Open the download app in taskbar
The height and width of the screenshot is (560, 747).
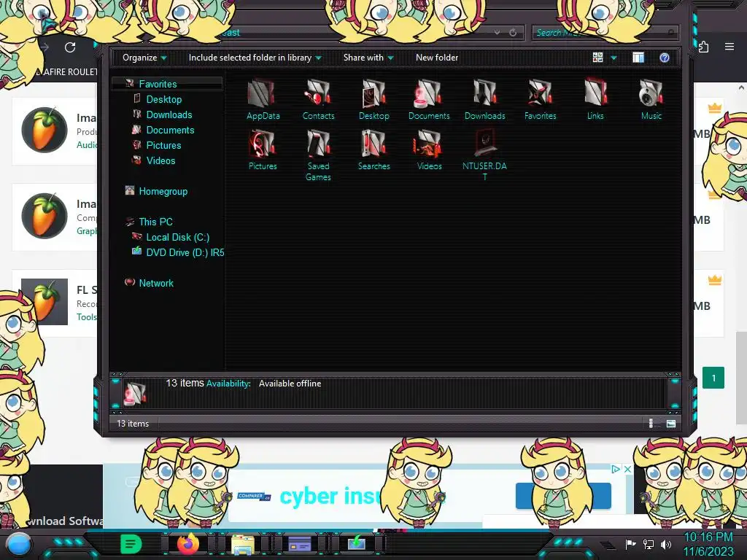(x=356, y=542)
